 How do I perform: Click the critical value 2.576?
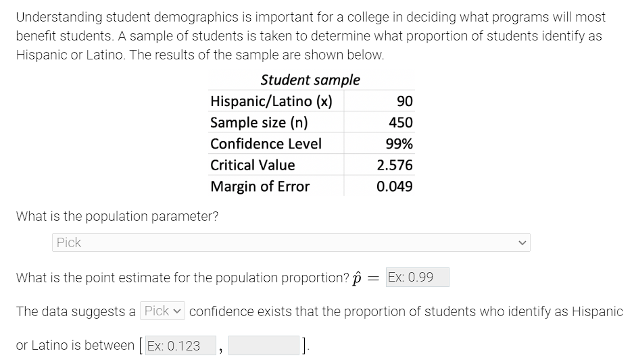[x=395, y=165]
